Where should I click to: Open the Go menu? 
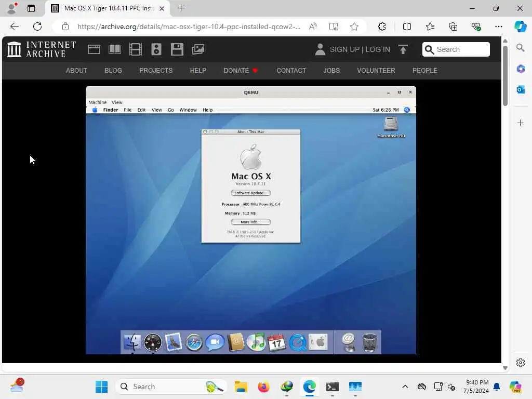click(170, 110)
